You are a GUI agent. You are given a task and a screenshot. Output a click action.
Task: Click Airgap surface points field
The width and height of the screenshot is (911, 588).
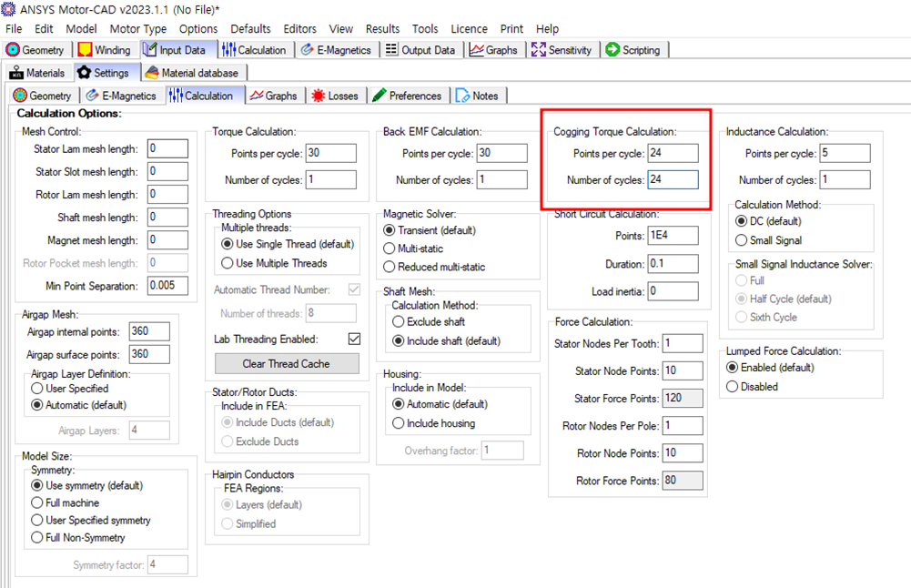click(x=149, y=354)
